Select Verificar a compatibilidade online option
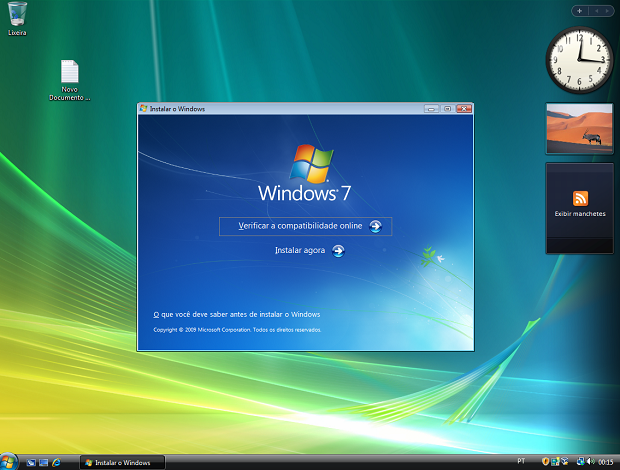 point(306,226)
